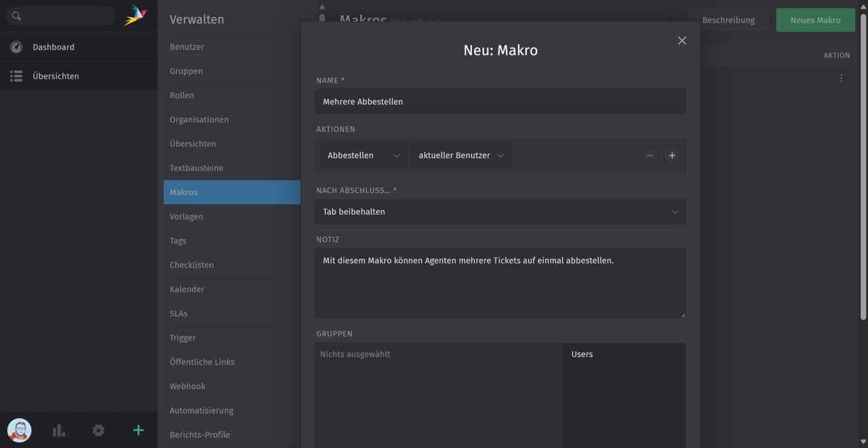Click the Dashboard icon in sidebar
868x448 pixels.
(16, 47)
